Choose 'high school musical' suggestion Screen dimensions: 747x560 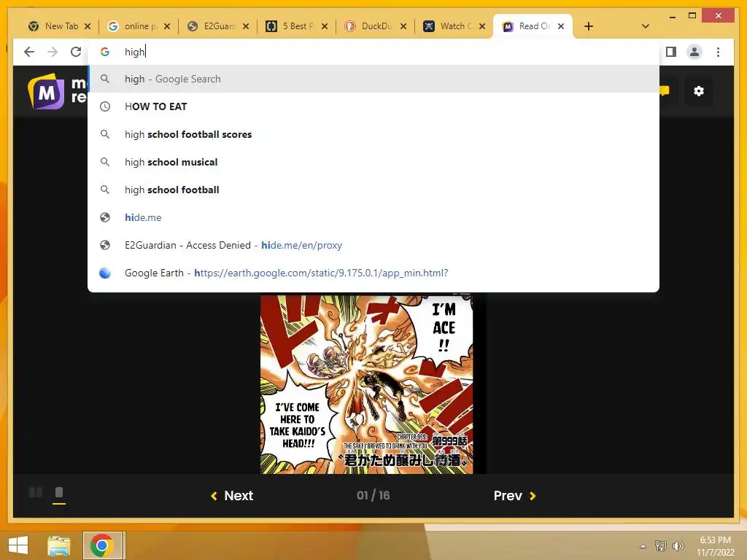point(373,162)
